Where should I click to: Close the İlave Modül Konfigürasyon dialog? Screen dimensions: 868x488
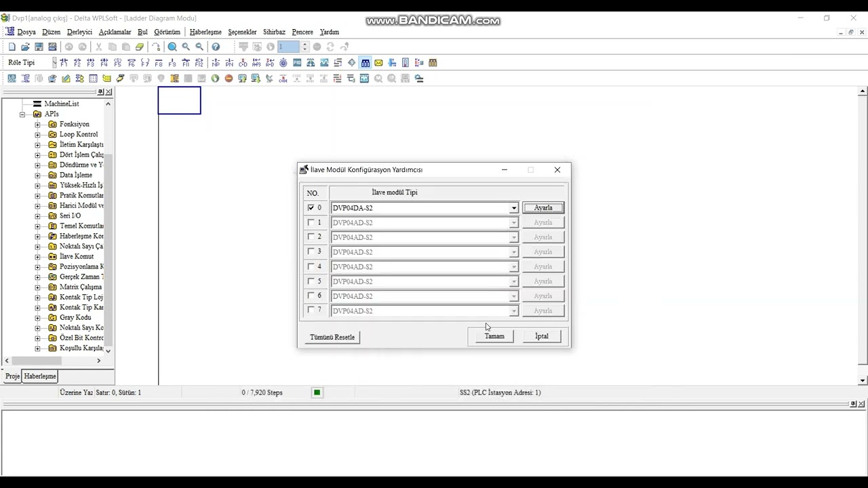point(557,169)
